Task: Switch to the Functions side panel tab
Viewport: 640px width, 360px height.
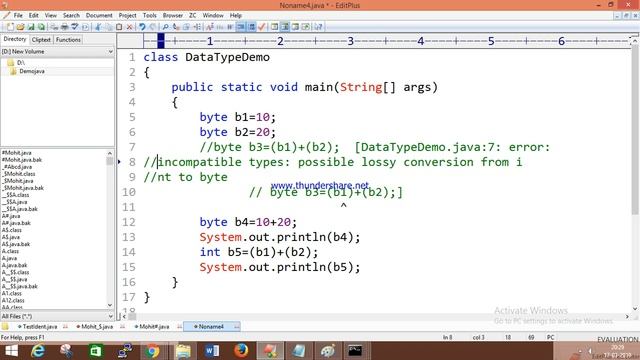Action: (x=68, y=40)
